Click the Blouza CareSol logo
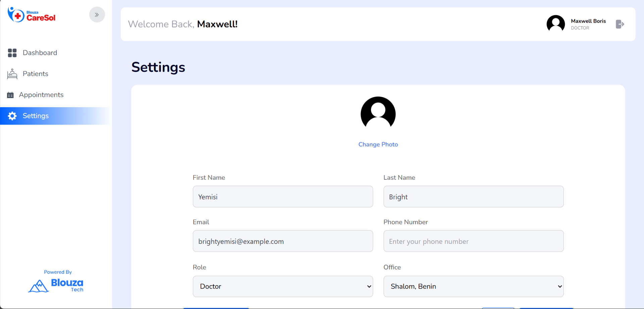The image size is (644, 309). click(x=32, y=15)
